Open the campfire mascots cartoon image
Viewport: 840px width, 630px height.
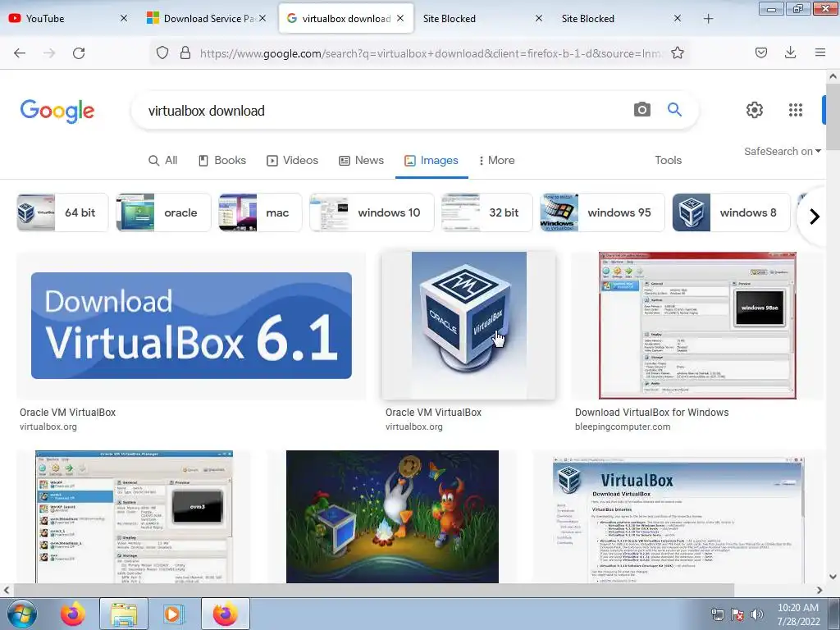click(392, 517)
